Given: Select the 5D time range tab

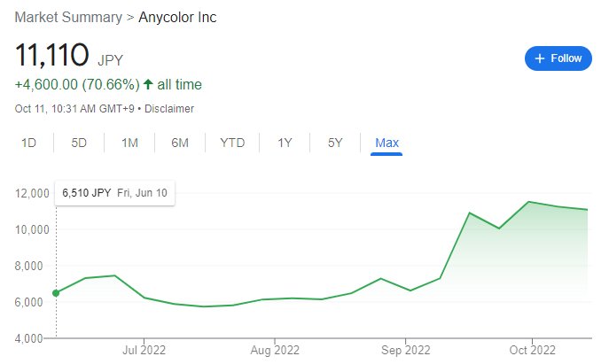Looking at the screenshot, I should (x=79, y=143).
